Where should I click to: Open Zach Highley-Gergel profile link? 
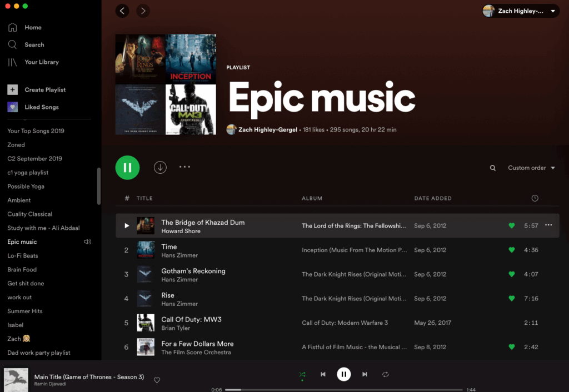[268, 129]
